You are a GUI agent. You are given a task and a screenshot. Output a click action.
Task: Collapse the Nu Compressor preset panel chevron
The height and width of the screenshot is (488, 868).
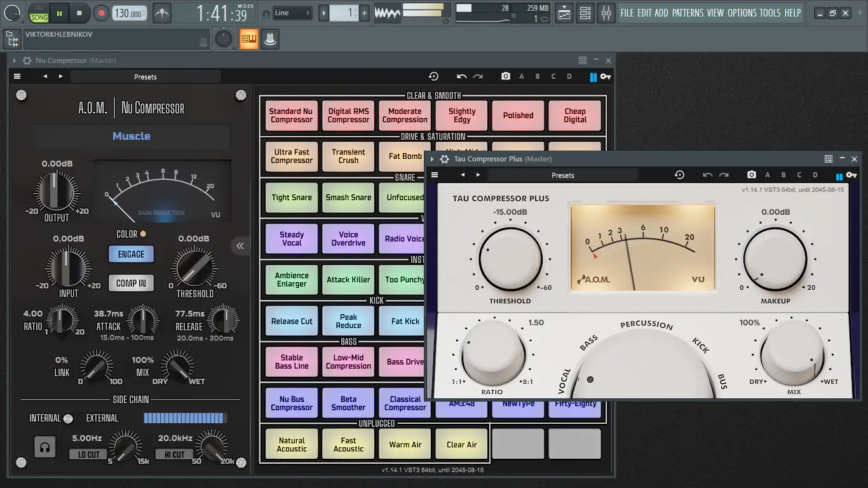[240, 246]
